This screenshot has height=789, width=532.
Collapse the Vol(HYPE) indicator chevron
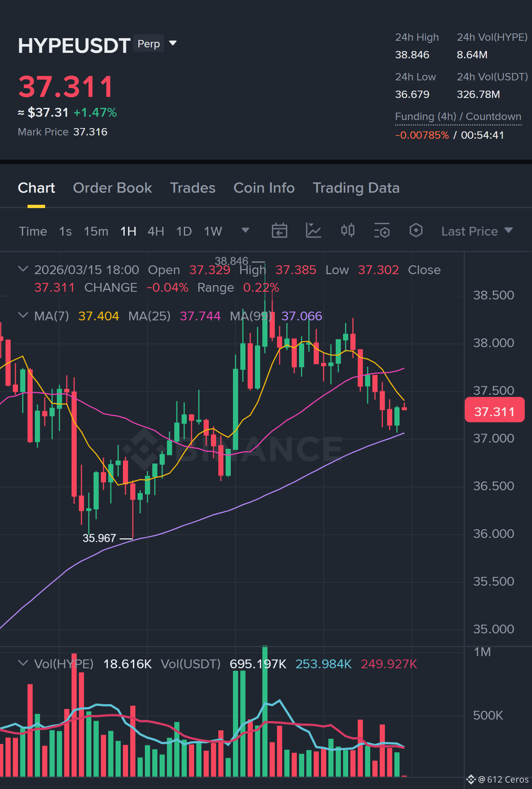coord(23,663)
